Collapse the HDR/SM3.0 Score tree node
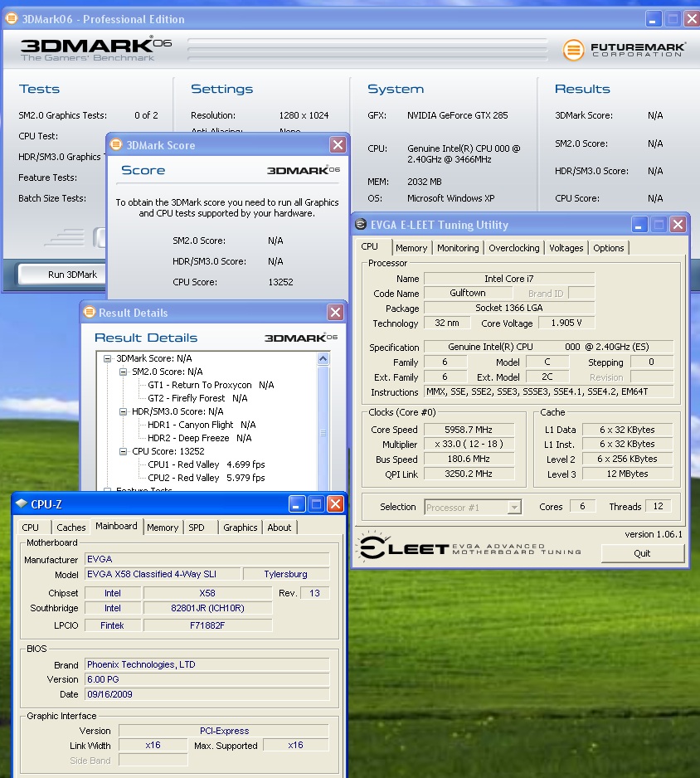Viewport: 700px width, 778px height. [123, 411]
